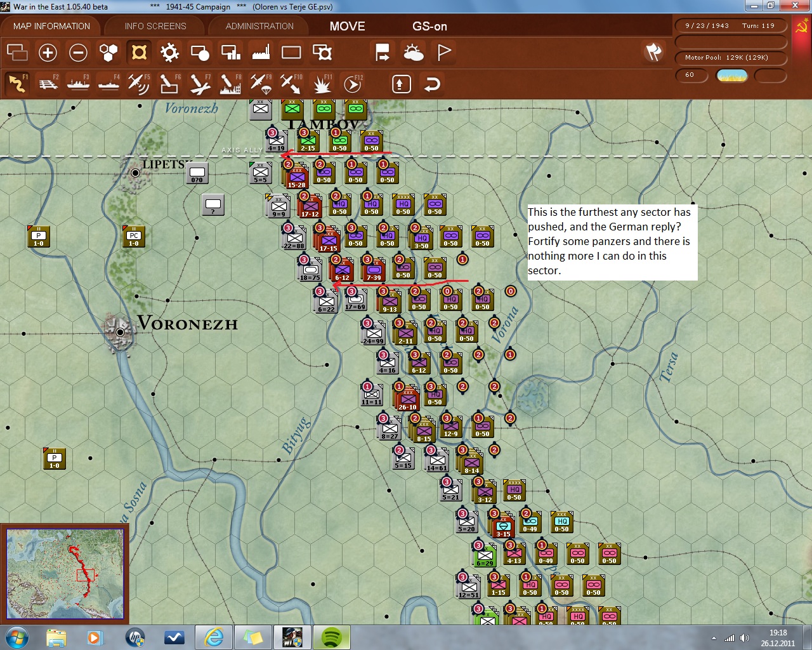Click the F12 circled arrow icon
This screenshot has width=812, height=650.
pyautogui.click(x=352, y=83)
